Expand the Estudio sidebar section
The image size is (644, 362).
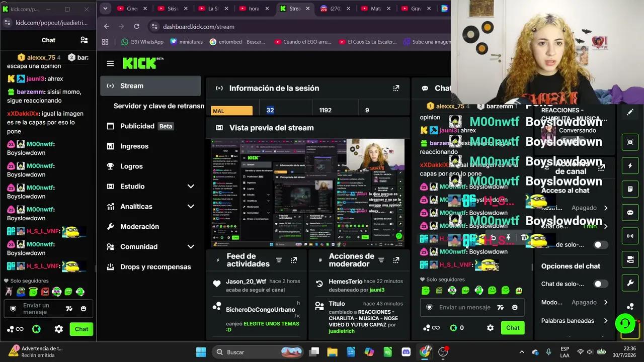click(191, 187)
